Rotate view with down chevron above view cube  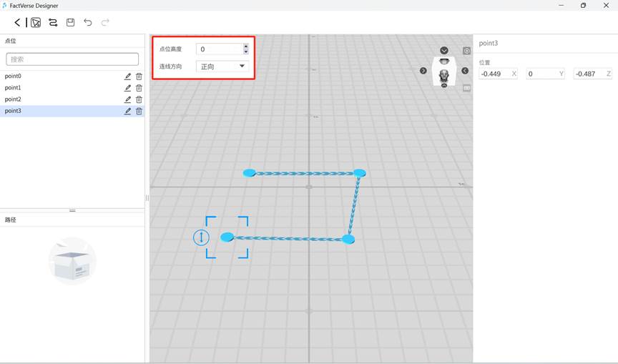pyautogui.click(x=444, y=51)
